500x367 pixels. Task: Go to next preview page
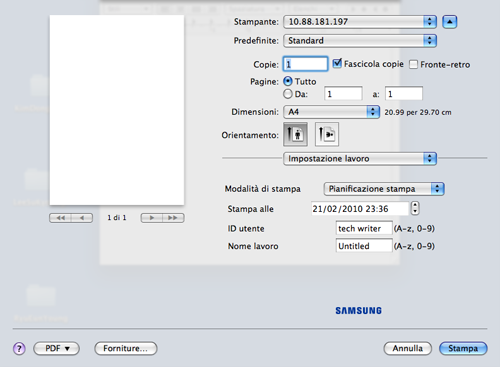click(x=152, y=218)
